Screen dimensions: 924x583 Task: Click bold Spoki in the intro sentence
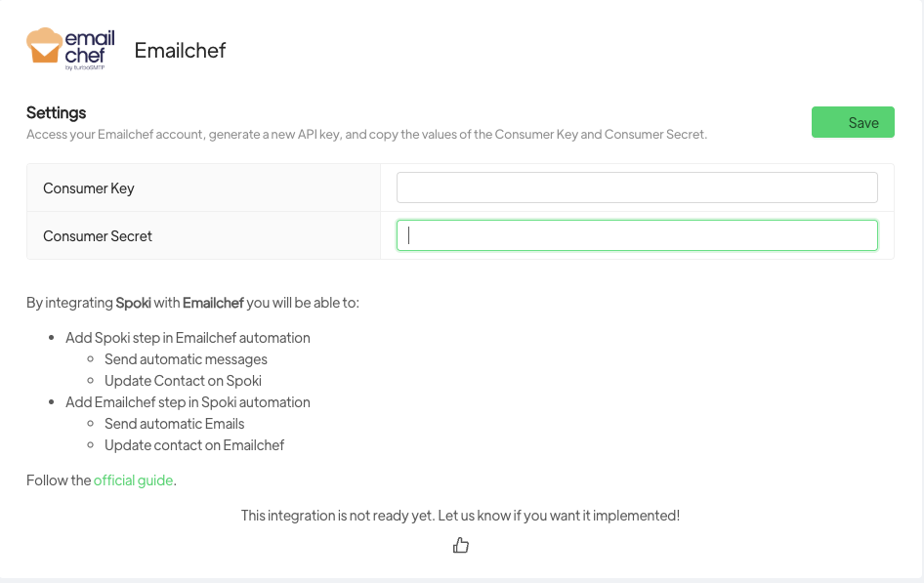133,303
